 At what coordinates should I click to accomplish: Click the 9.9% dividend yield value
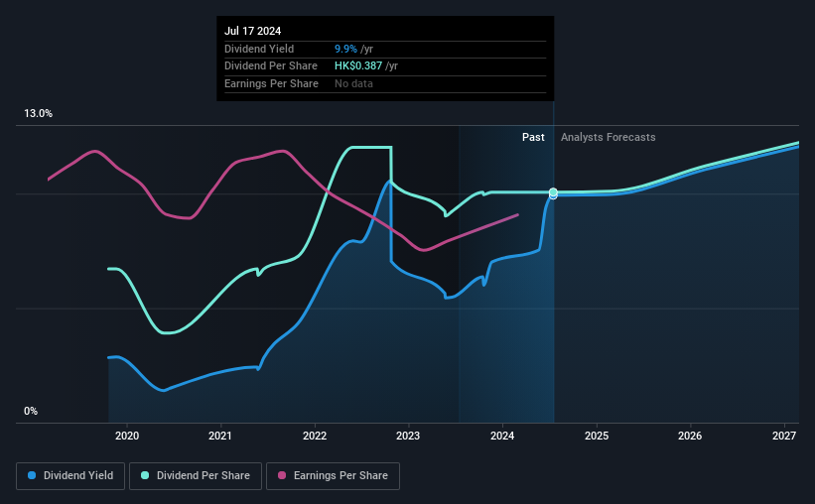[x=345, y=49]
